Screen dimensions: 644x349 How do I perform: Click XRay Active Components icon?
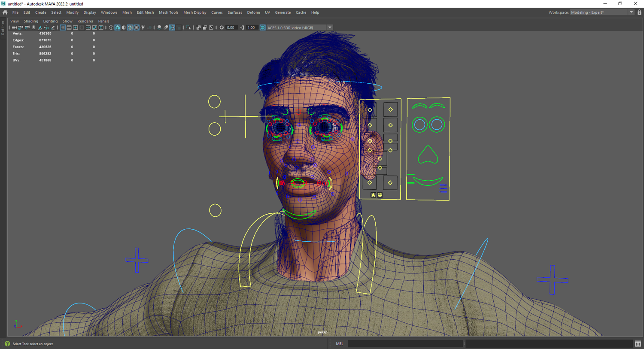coord(205,27)
